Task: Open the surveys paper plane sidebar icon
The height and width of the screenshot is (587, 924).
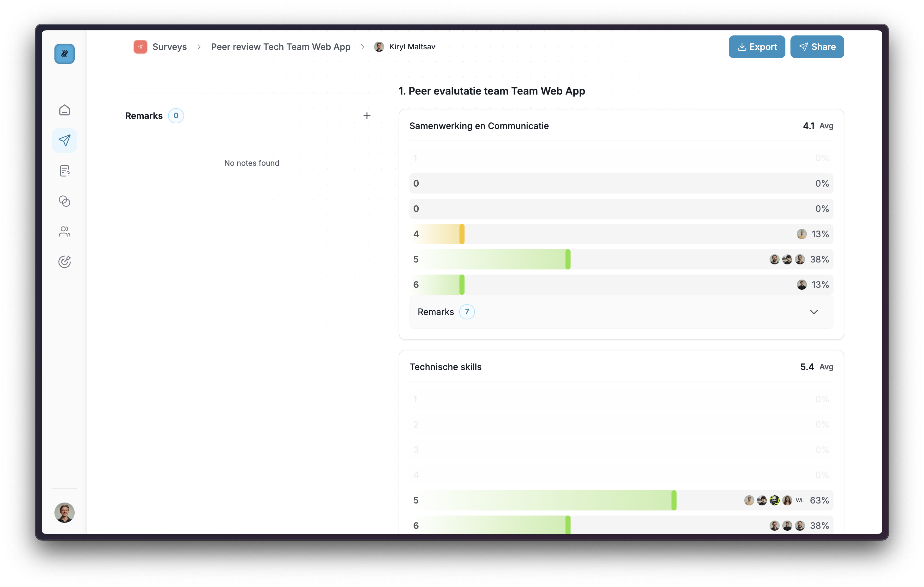Action: 65,140
